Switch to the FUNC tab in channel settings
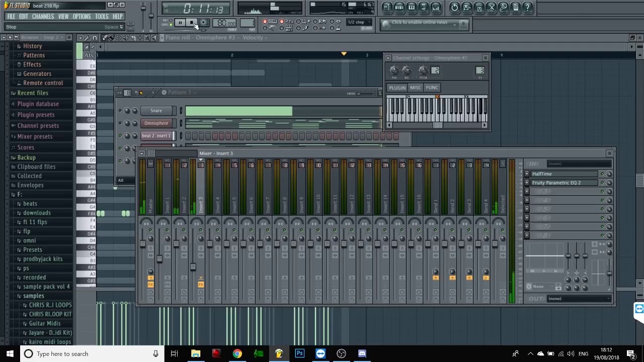The width and height of the screenshot is (644, 362). pyautogui.click(x=432, y=88)
